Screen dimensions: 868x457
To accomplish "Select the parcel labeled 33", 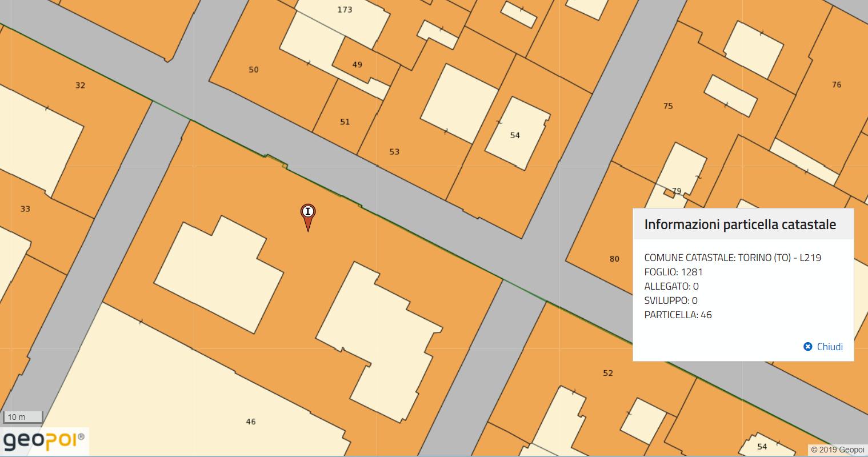I will [x=25, y=209].
